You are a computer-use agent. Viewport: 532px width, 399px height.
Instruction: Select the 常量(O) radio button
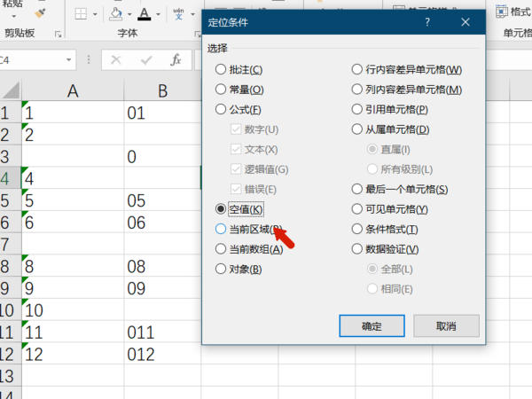221,90
